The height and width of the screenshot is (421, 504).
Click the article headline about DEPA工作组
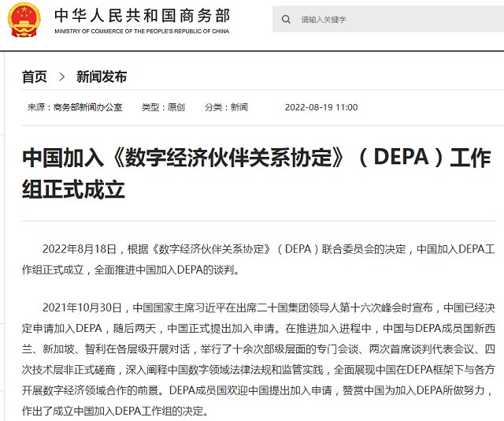257,173
